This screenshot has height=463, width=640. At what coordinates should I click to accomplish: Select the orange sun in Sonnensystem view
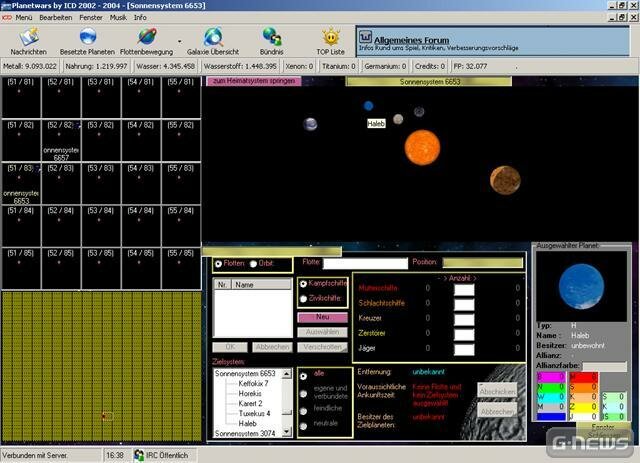(x=422, y=147)
